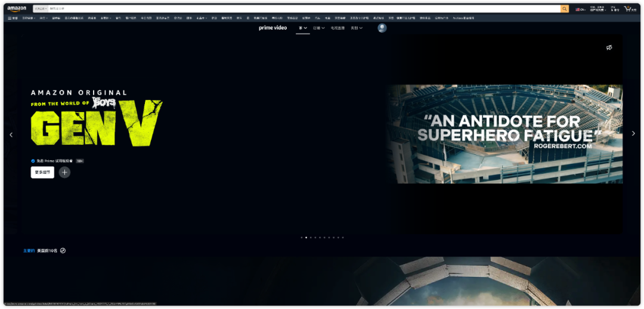
Task: Click the orange search magnifier button
Action: [565, 8]
